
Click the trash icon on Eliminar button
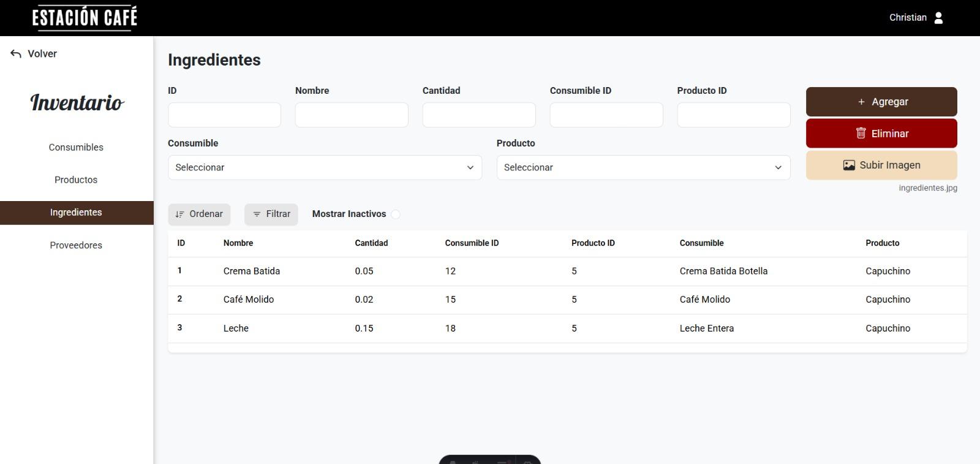[x=861, y=133]
